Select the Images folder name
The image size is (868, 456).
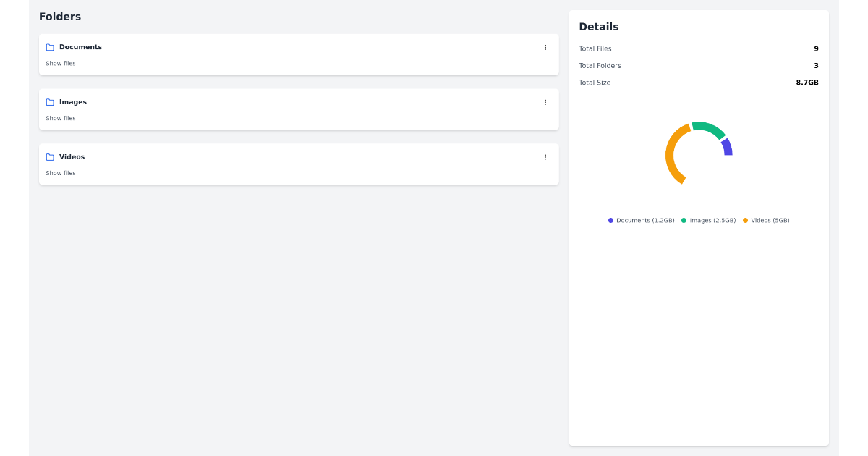point(73,102)
